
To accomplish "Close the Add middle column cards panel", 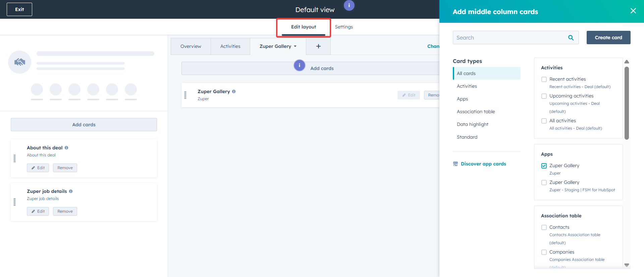I will 633,11.
